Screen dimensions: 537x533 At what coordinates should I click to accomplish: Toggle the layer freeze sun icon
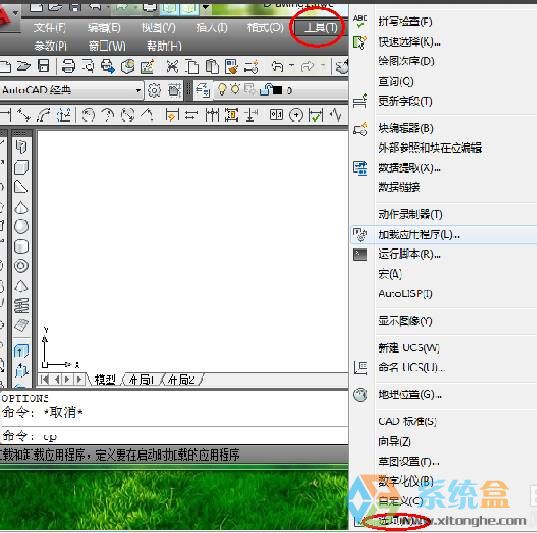(235, 89)
